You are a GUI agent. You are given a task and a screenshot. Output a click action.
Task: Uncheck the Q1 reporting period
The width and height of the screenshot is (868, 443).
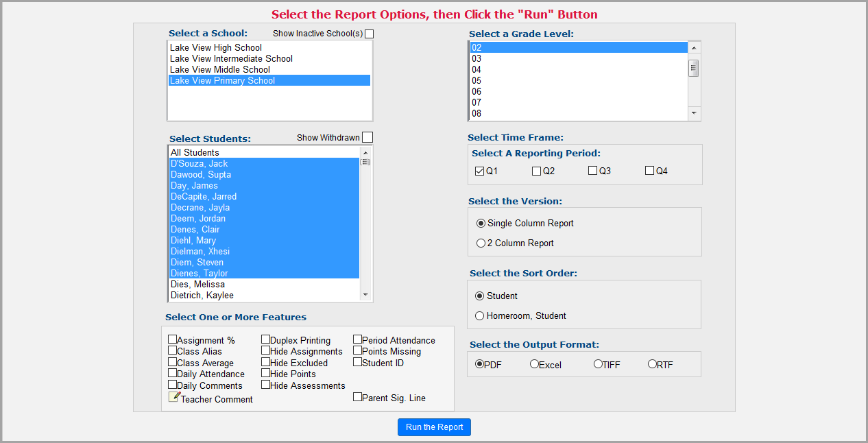click(x=479, y=171)
